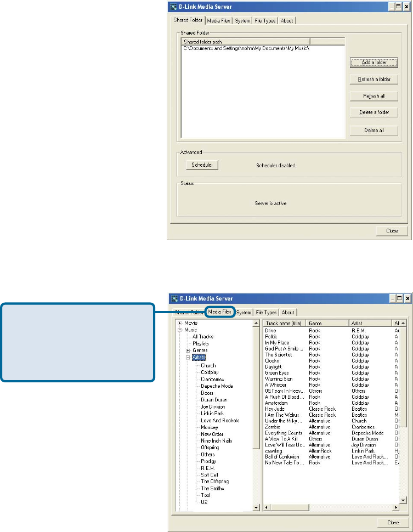Screen dimensions: 413x532
Task: Select the track Politik
Action: point(271,337)
